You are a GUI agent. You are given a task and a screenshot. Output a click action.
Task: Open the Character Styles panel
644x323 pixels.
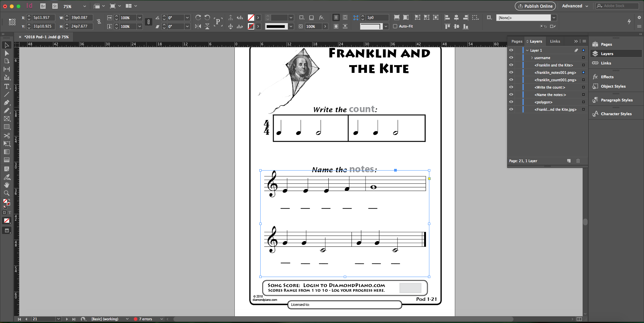click(615, 114)
